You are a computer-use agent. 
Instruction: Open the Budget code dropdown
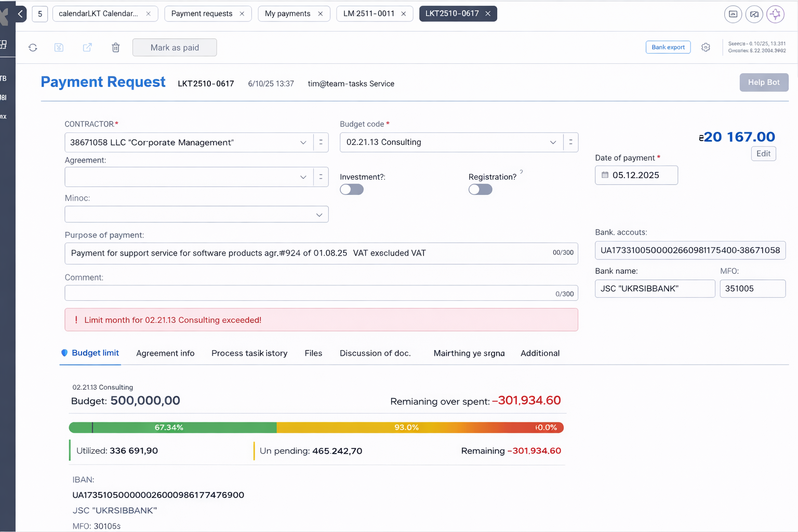coord(553,142)
